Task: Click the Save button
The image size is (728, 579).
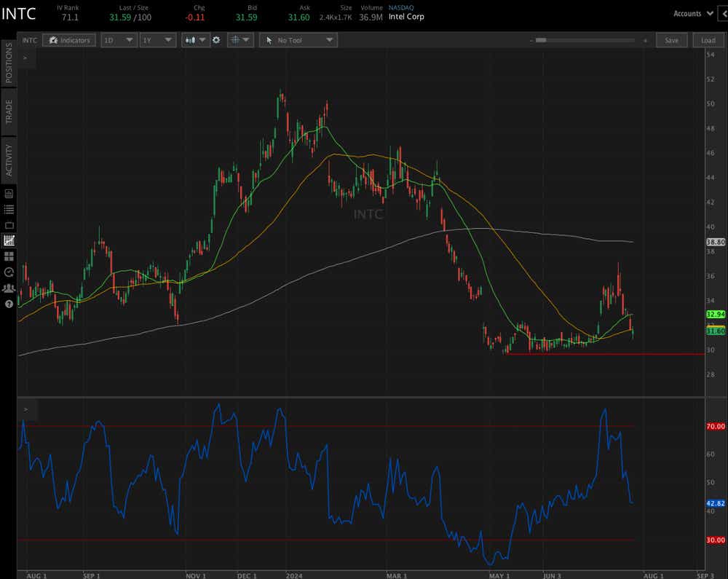Action: pyautogui.click(x=671, y=40)
